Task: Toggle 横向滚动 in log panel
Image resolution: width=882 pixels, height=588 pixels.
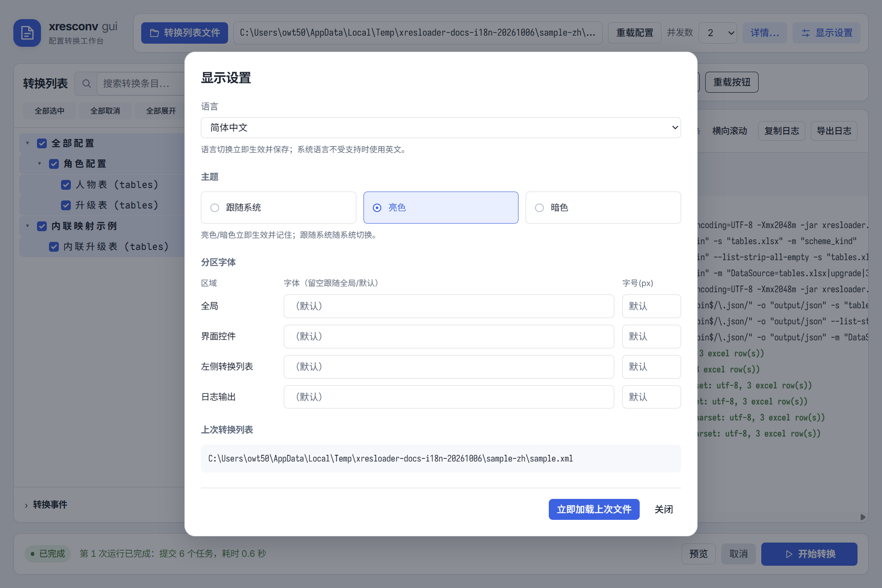Action: coord(729,131)
